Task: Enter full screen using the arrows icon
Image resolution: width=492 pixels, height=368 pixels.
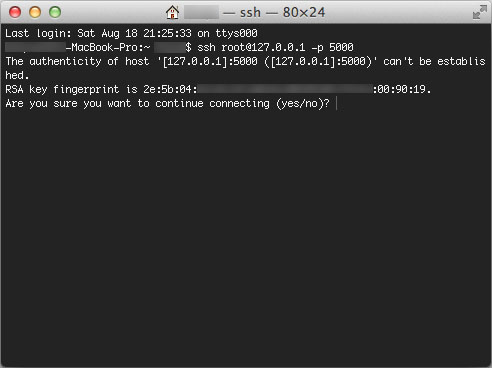Action: click(479, 12)
